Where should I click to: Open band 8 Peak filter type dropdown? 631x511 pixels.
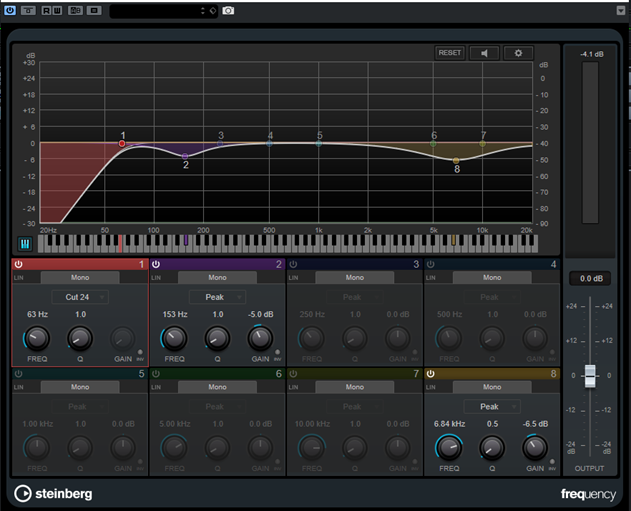(491, 407)
